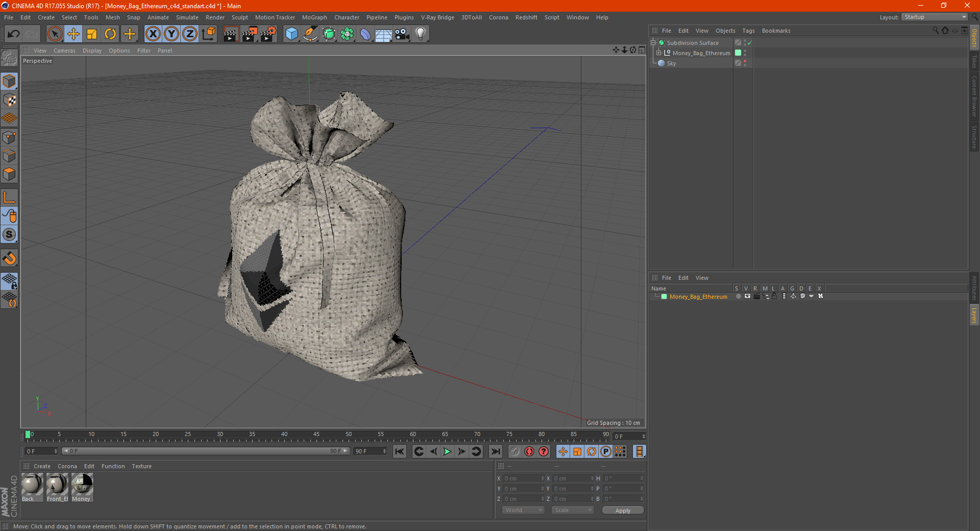Screen dimensions: 980x531
Task: Open the Content Browser side tab
Action: [974, 96]
